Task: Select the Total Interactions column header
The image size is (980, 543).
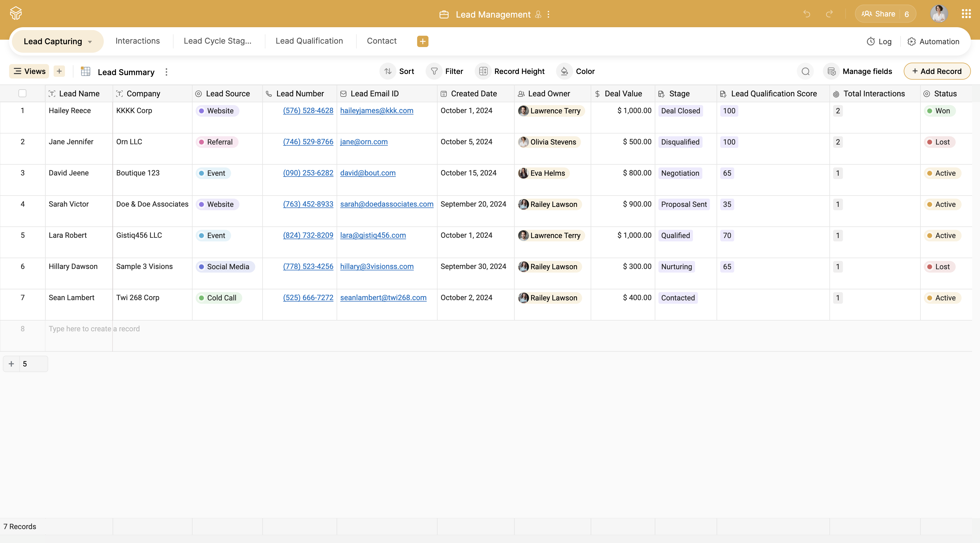Action: pos(875,94)
